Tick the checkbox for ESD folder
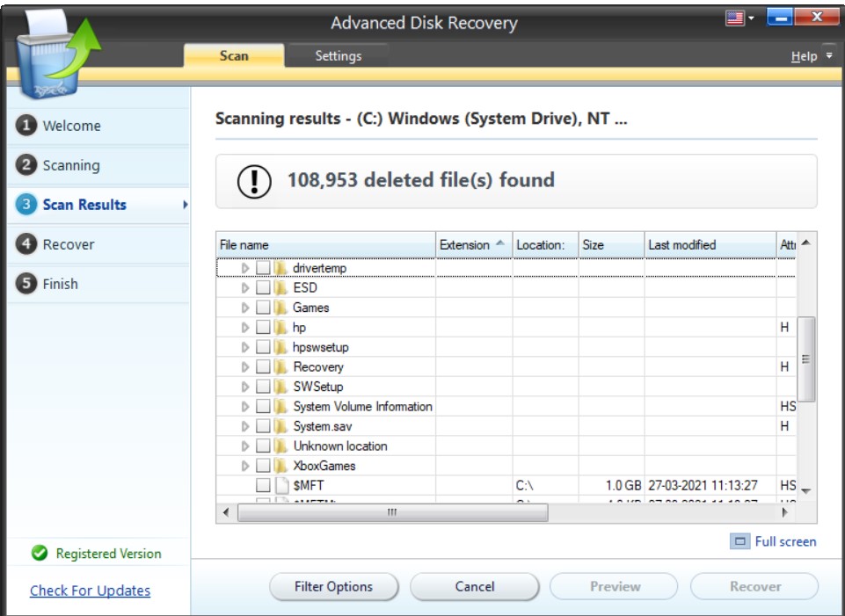Viewport: 845px width, 616px height. coord(263,288)
